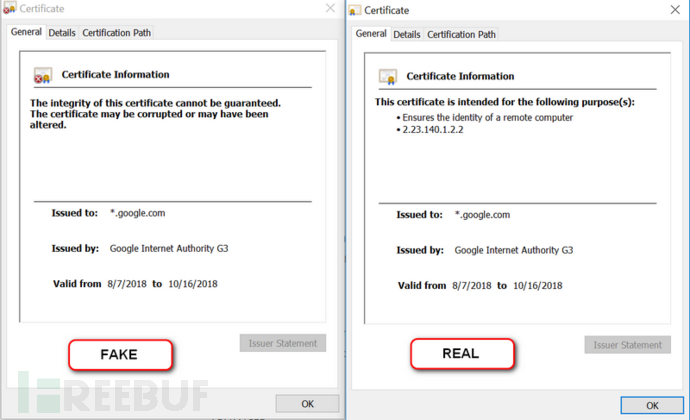Viewport: 690px width, 420px height.
Task: Click the 8/7/2018 date in the FAKE window
Action: (127, 284)
